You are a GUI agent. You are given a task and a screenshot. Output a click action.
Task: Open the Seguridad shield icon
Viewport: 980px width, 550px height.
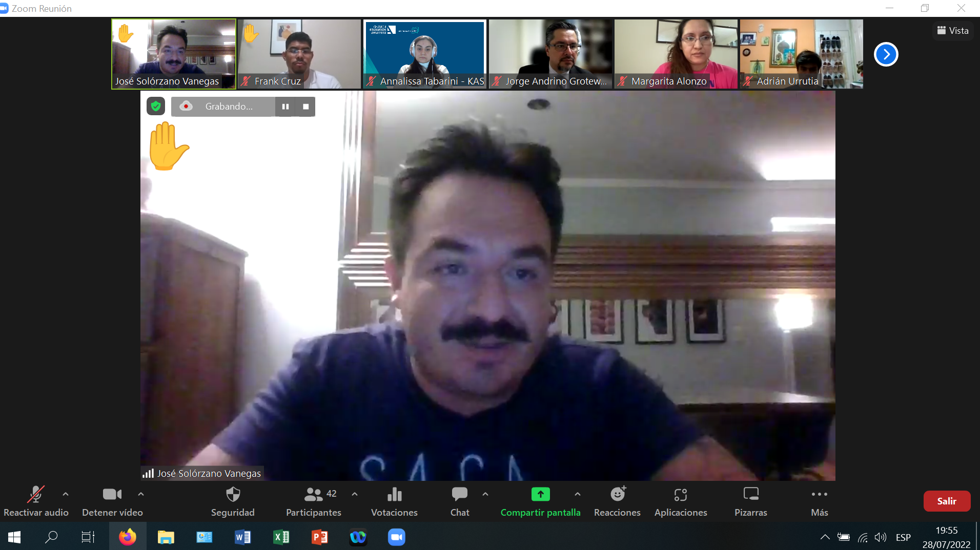tap(233, 495)
